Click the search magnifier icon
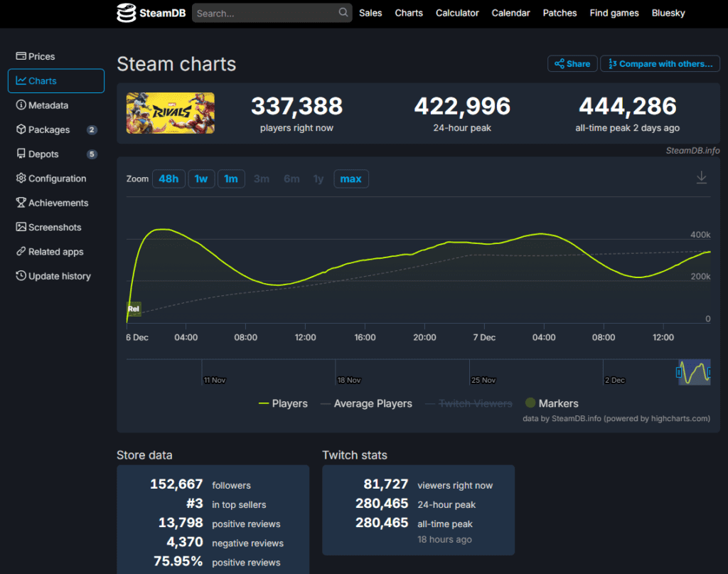Screen dimensions: 728x574 (x=343, y=13)
